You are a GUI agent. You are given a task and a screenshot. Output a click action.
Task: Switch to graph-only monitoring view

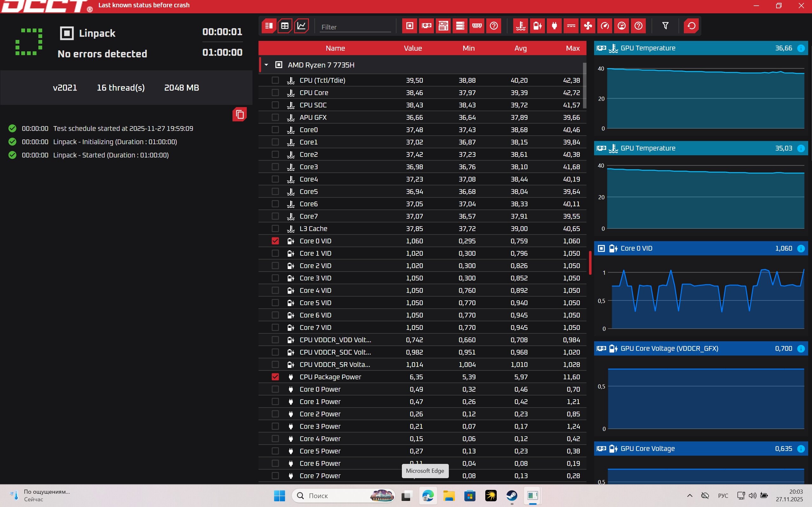click(x=301, y=26)
